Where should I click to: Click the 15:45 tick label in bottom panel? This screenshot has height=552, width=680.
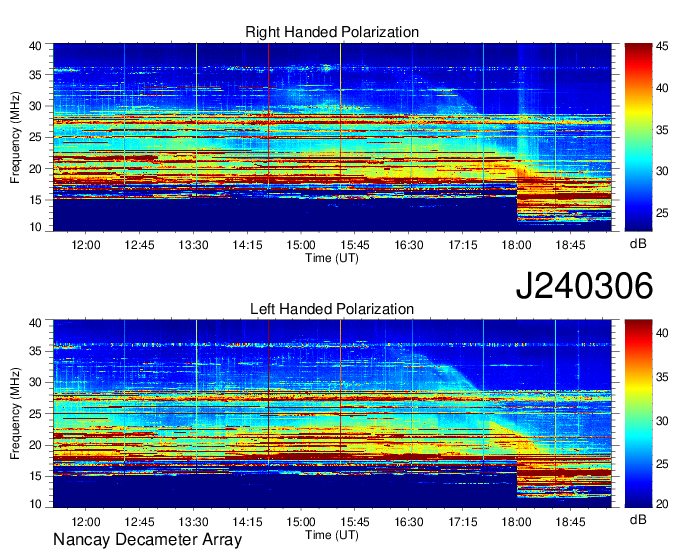pyautogui.click(x=355, y=522)
